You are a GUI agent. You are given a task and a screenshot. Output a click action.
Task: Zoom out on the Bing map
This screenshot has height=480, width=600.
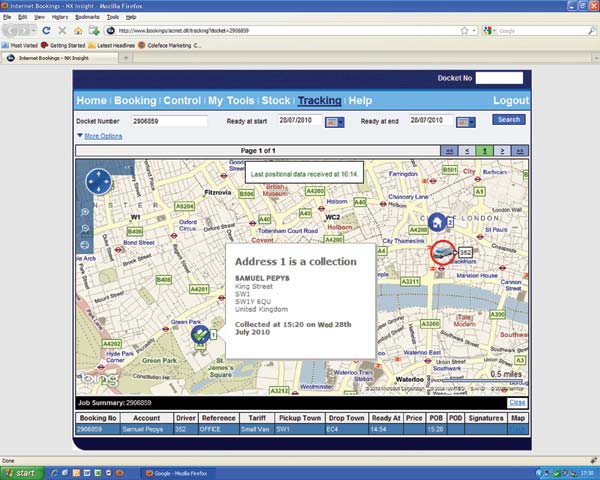tap(85, 229)
